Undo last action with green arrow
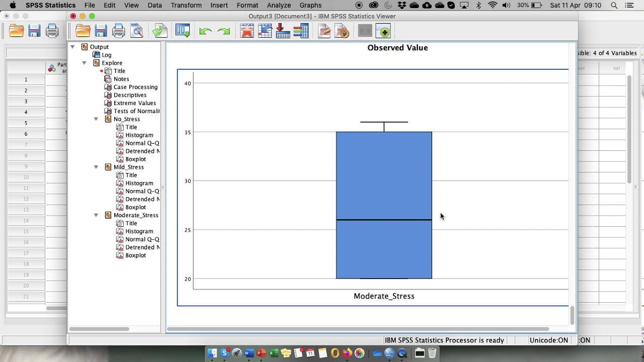Image resolution: width=644 pixels, height=362 pixels. (x=205, y=32)
